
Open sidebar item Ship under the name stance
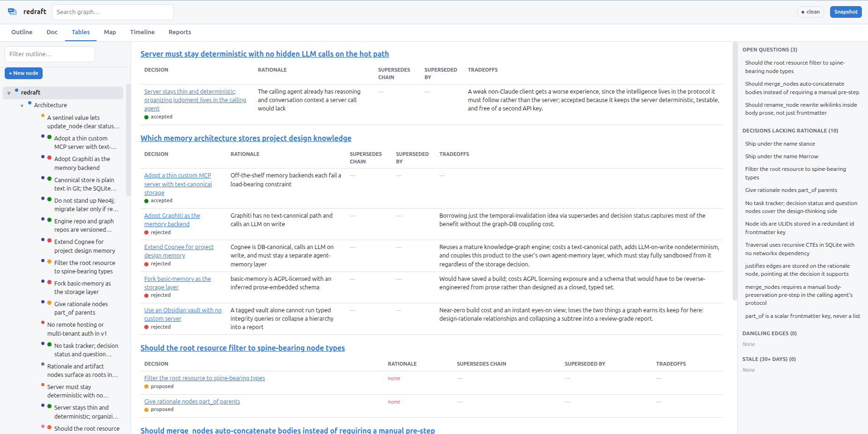tap(780, 144)
